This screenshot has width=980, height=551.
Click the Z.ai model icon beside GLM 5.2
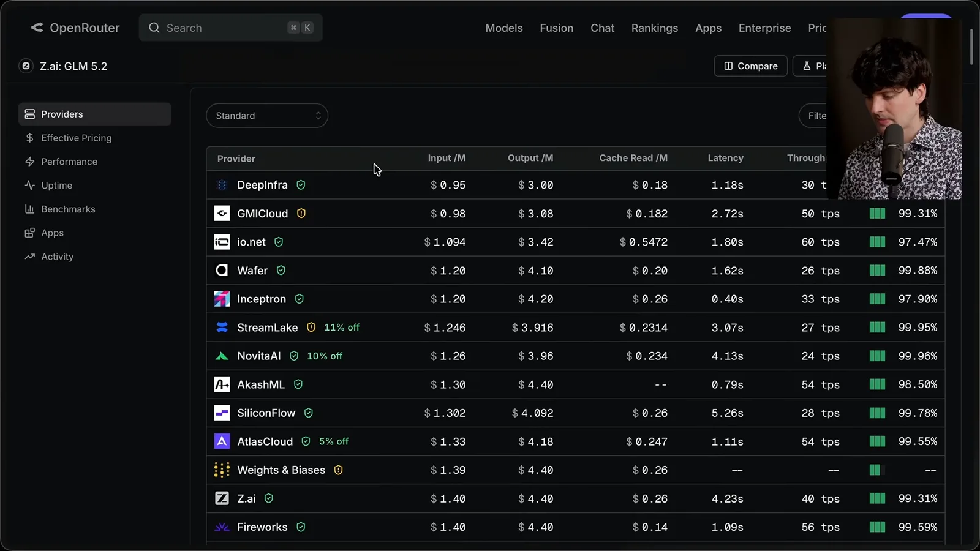click(x=26, y=66)
